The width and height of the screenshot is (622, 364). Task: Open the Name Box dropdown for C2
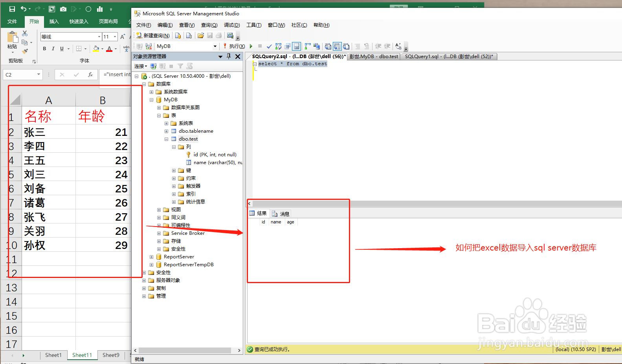[39, 75]
